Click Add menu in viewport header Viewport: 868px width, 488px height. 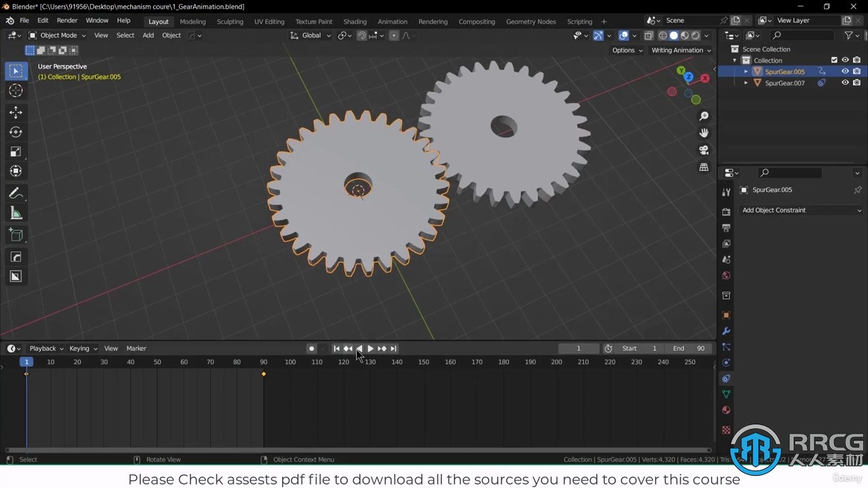click(x=148, y=35)
